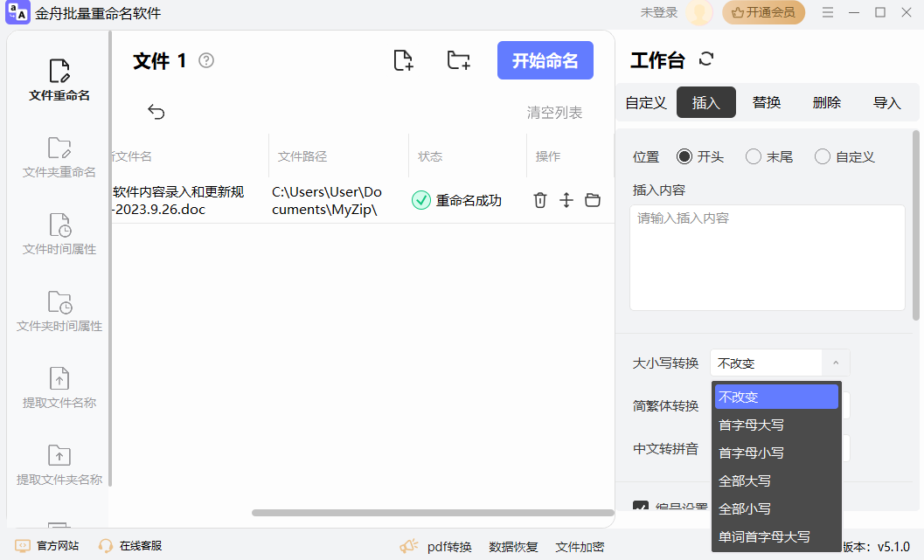Open the hamburger menu in title bar
Viewport: 924px width, 560px height.
(827, 12)
